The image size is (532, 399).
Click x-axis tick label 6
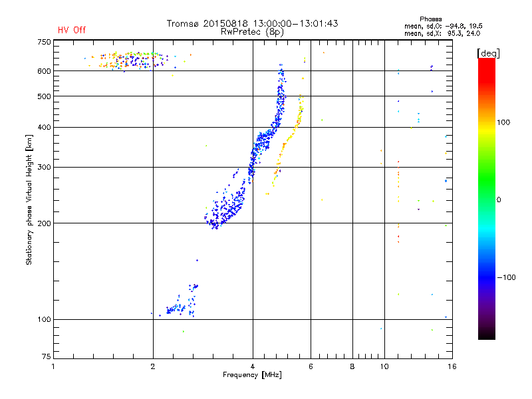(x=311, y=366)
